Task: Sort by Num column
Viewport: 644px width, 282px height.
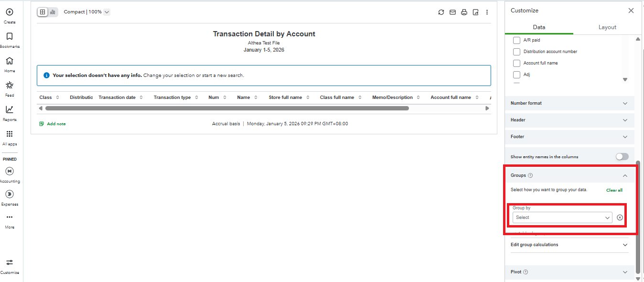Action: pos(224,98)
